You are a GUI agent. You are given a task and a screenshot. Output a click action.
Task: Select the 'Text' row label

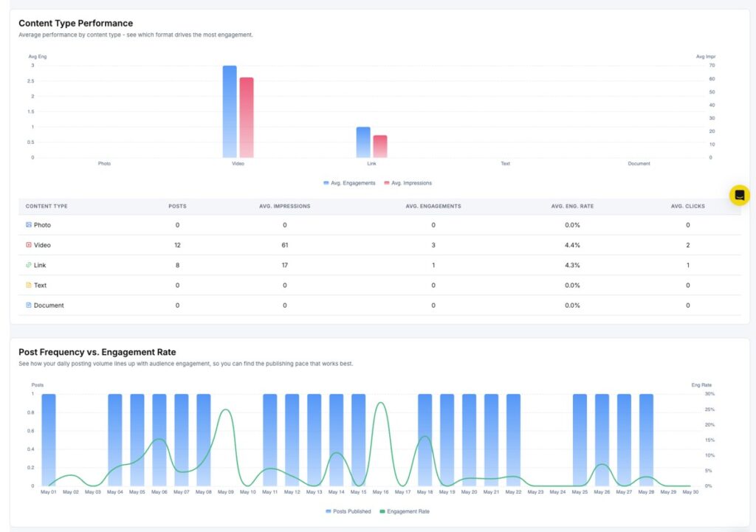point(40,286)
